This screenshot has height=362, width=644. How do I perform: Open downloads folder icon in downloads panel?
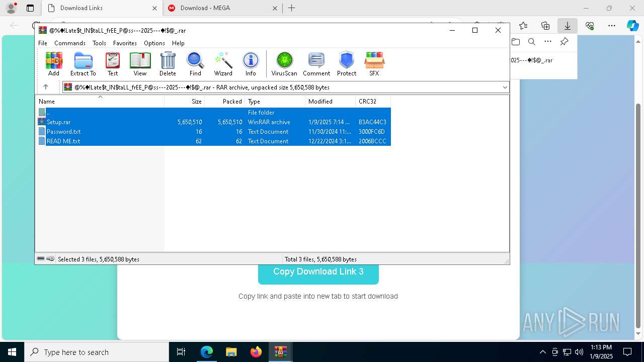click(515, 42)
